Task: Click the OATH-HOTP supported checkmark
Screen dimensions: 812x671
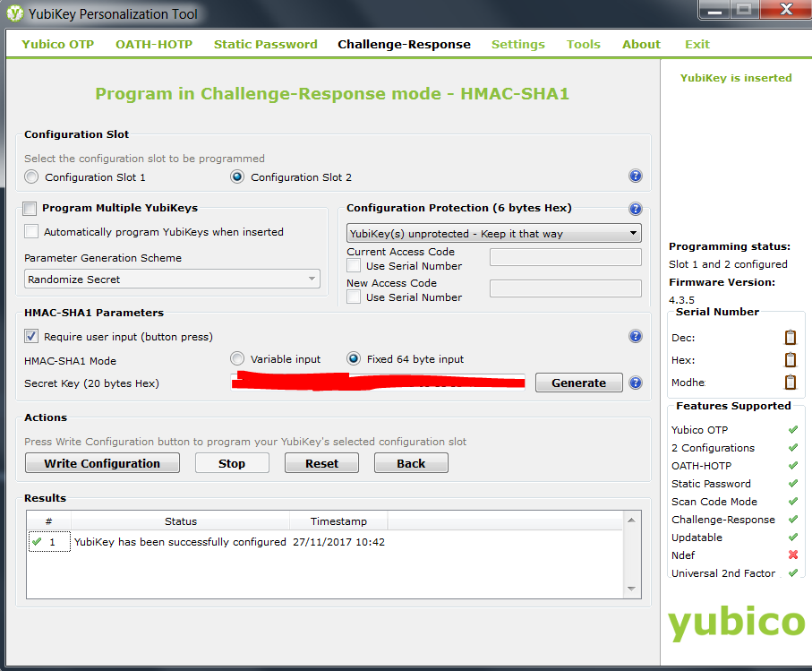Action: pyautogui.click(x=793, y=466)
